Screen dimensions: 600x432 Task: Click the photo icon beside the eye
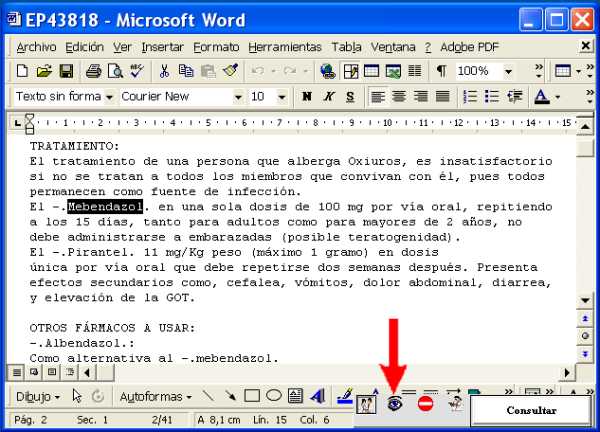(x=366, y=404)
